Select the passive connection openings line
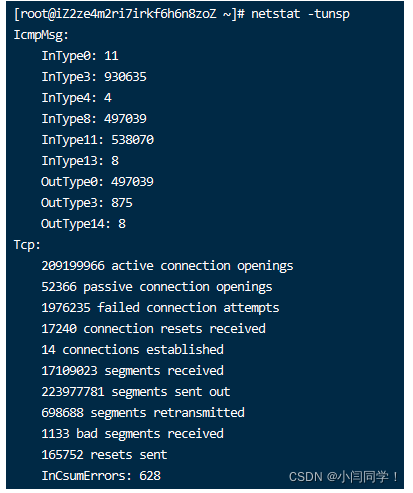Viewport: 413px width, 493px height. click(x=157, y=287)
